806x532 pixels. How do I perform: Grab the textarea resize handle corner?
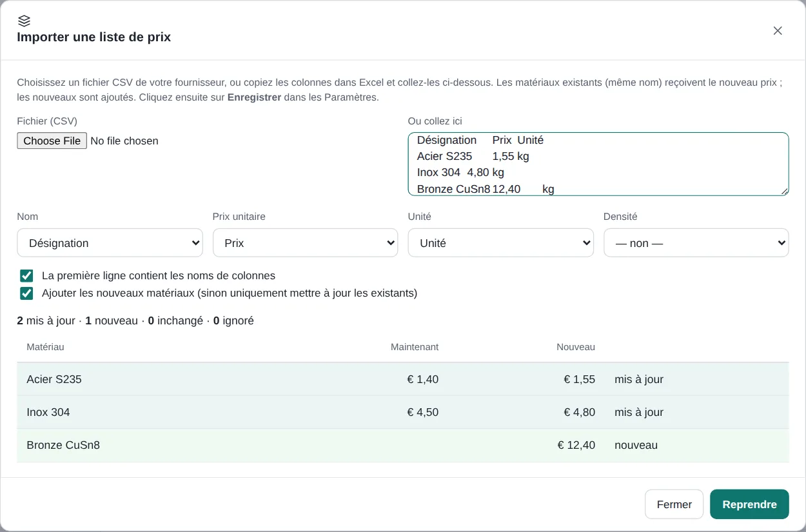pos(784,191)
